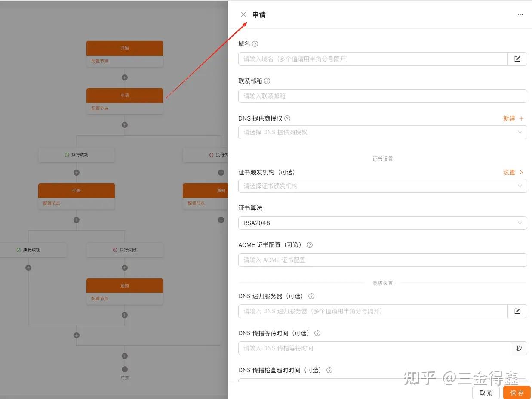
Task: Click the help icon next to ACME 证书配置
Action: tap(309, 244)
